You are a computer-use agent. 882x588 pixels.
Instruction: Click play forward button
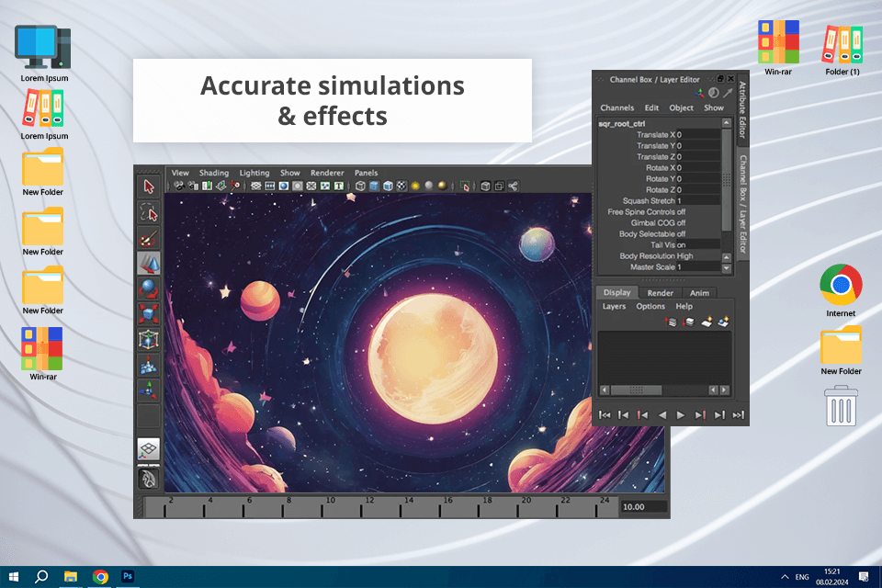click(680, 415)
